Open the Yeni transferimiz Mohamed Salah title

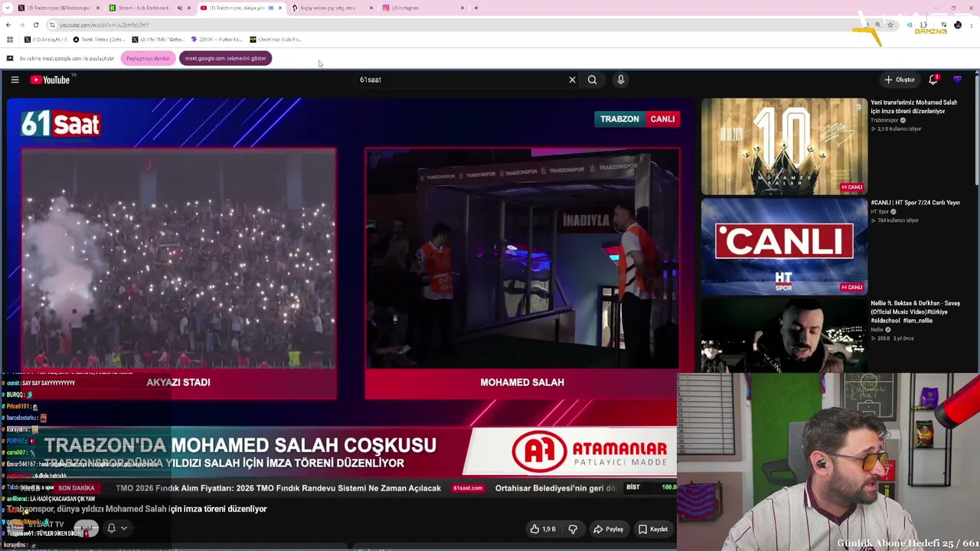pyautogui.click(x=914, y=106)
